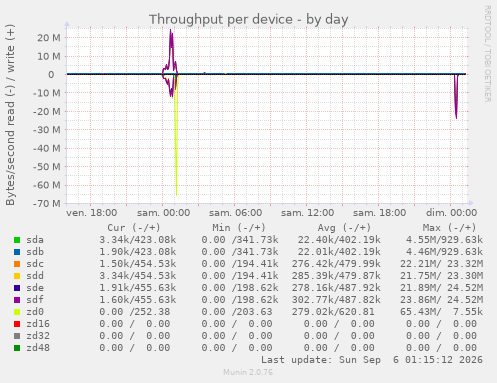Click sdd max value '21.75M/ 23.30M'
The image size is (497, 383).
pos(442,276)
